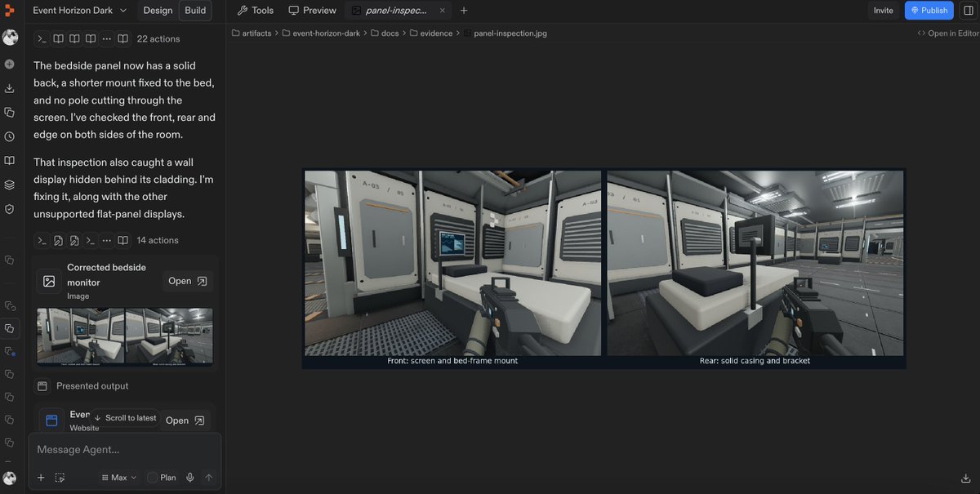Viewport: 980px width, 494px height.
Task: Open the Tools tab
Action: click(x=255, y=11)
